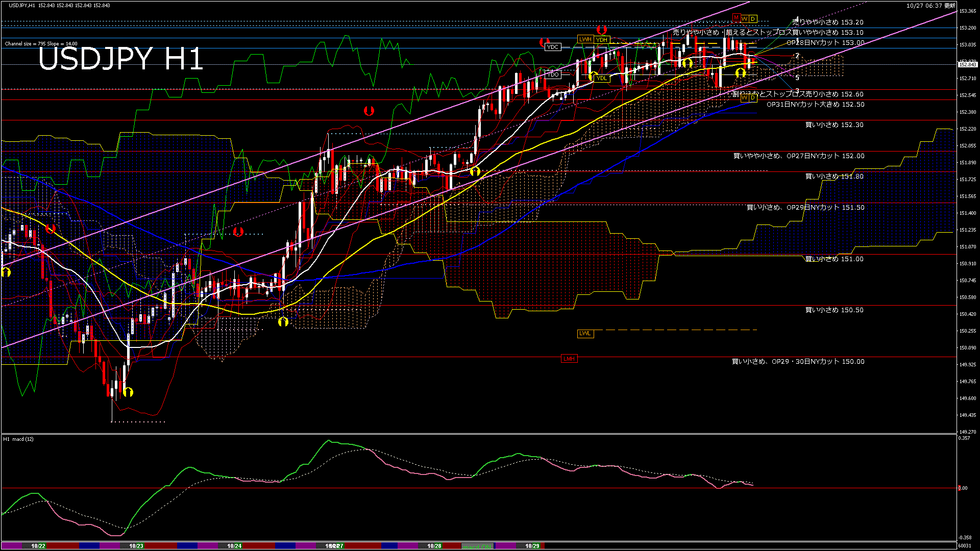Screen dimensions: 980x551
Task: Click the 152.843 current price tag
Action: click(968, 64)
